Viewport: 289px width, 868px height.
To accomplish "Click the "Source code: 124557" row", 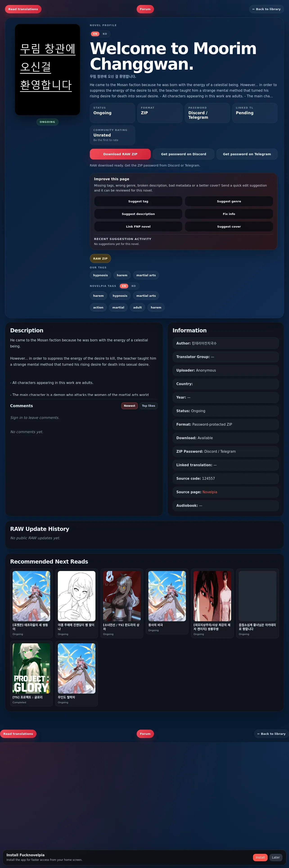I will [x=226, y=478].
